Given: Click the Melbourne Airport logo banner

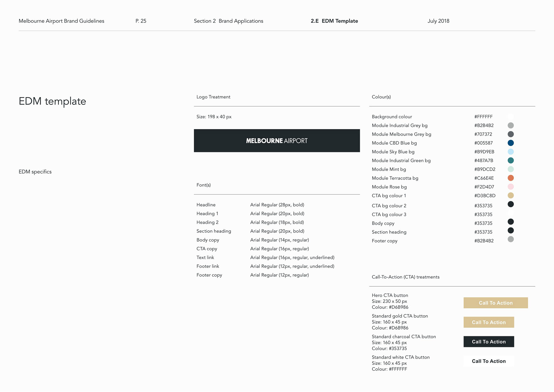Looking at the screenshot, I should click(x=276, y=141).
